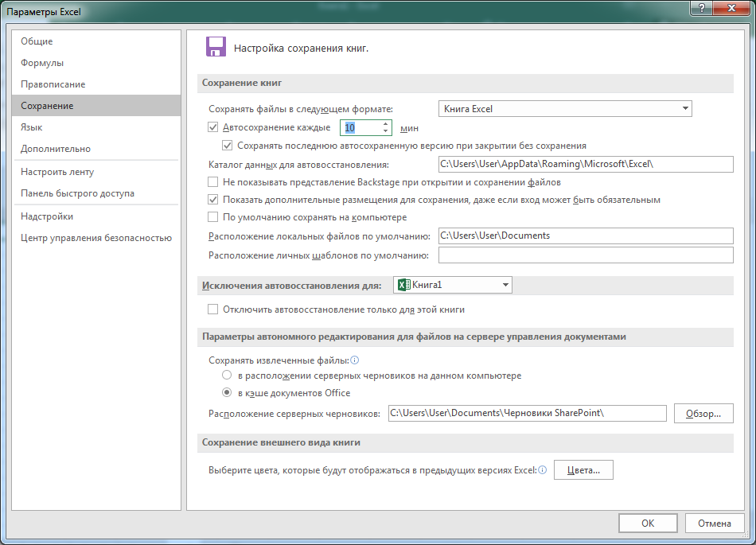Click the Расположение серверных черновиков path field

click(x=528, y=413)
